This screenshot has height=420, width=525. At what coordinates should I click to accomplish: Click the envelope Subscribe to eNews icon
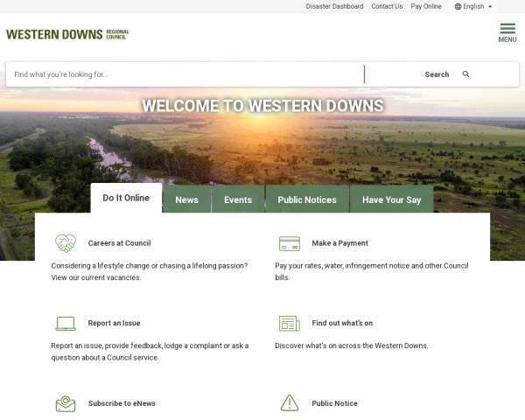click(66, 403)
